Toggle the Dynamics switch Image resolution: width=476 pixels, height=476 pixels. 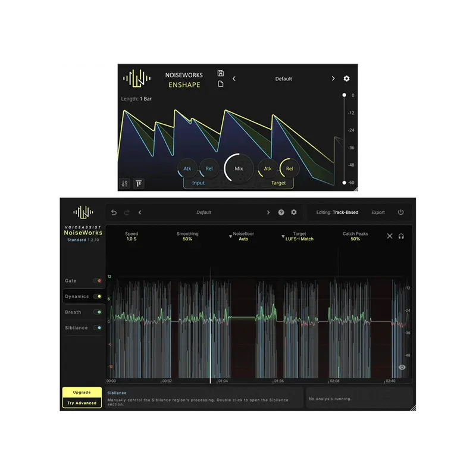[x=98, y=296]
